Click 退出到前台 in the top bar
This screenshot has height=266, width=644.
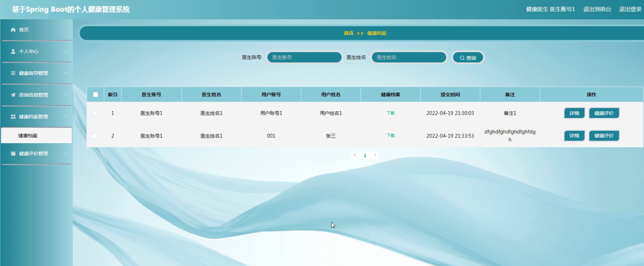pyautogui.click(x=597, y=9)
